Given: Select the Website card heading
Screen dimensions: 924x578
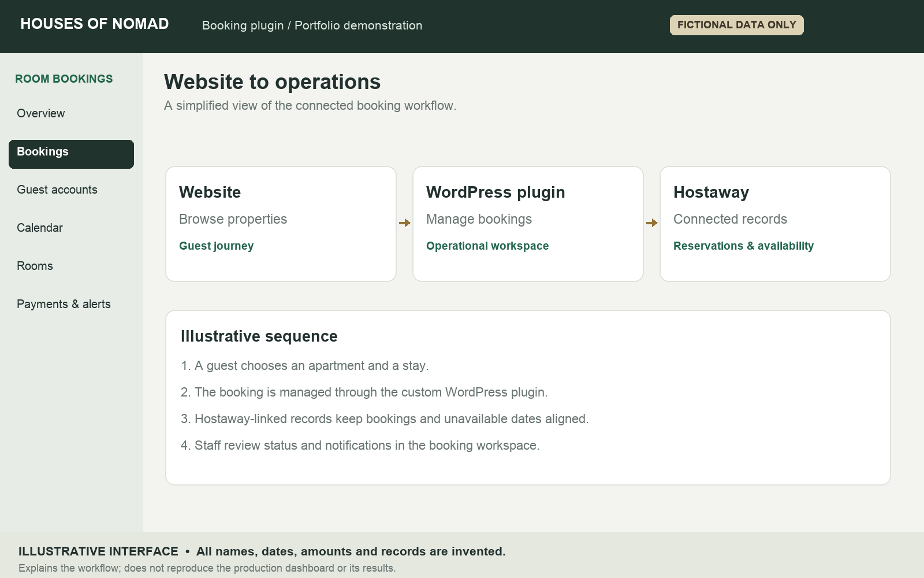Looking at the screenshot, I should [x=210, y=192].
